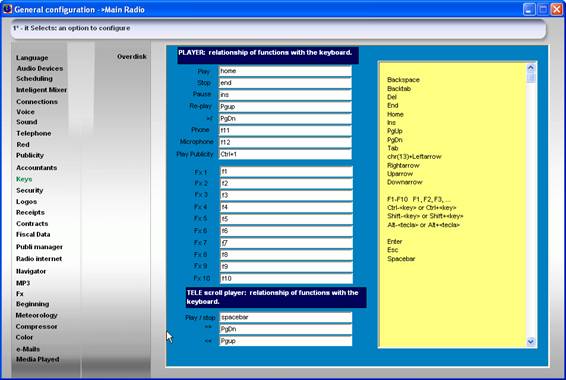Choose Contracts option
Screen dimensions: 566x380
(32, 224)
